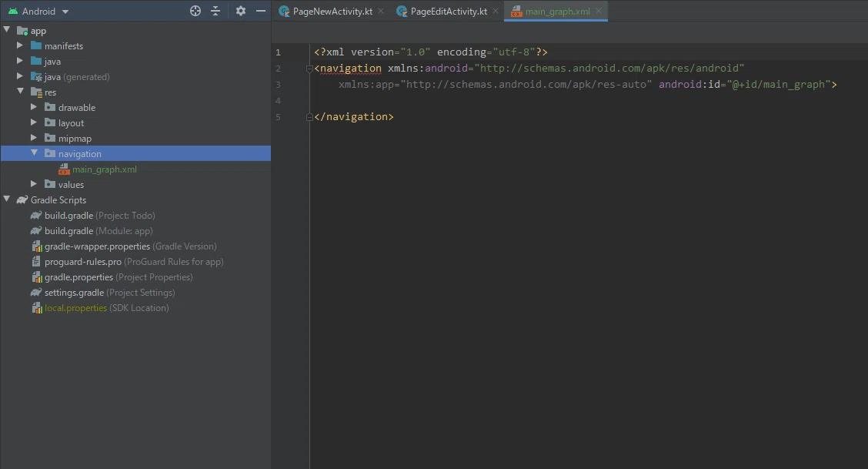Close the PageEditActivity.kt tab
Viewport: 868px width, 469px height.
pos(496,11)
